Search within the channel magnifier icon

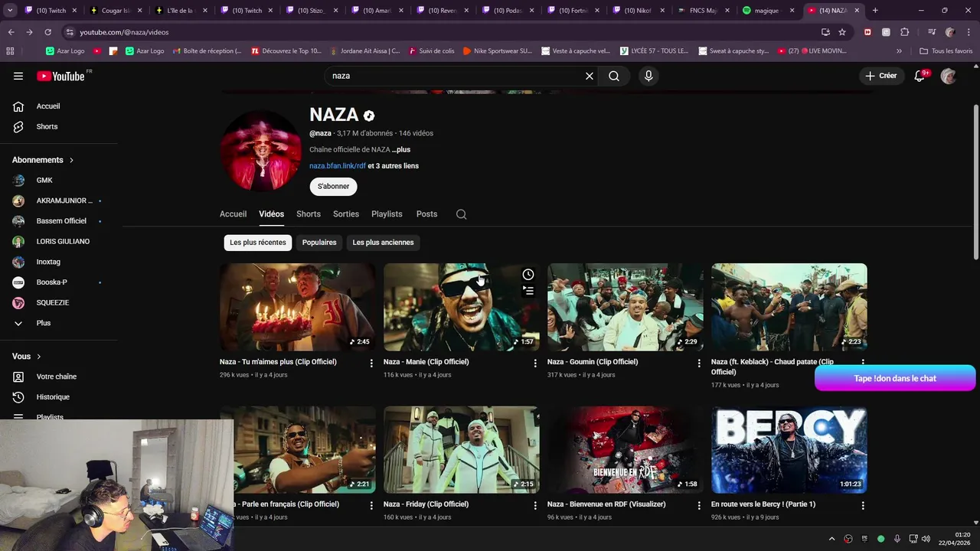coord(461,214)
